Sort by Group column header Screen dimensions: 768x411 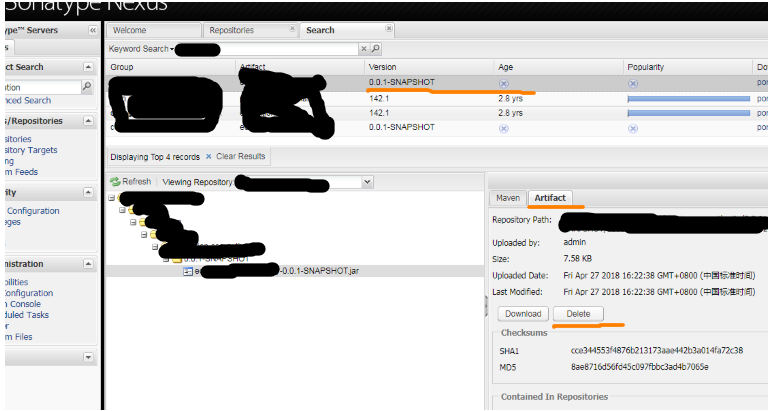pyautogui.click(x=170, y=67)
